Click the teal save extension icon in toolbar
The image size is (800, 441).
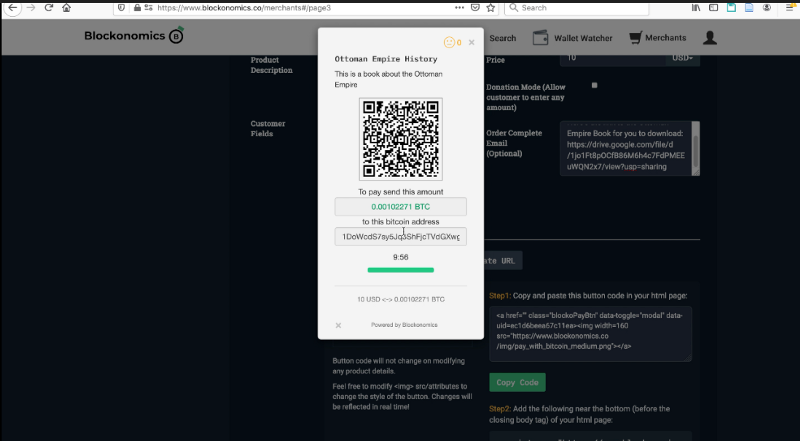(x=732, y=8)
